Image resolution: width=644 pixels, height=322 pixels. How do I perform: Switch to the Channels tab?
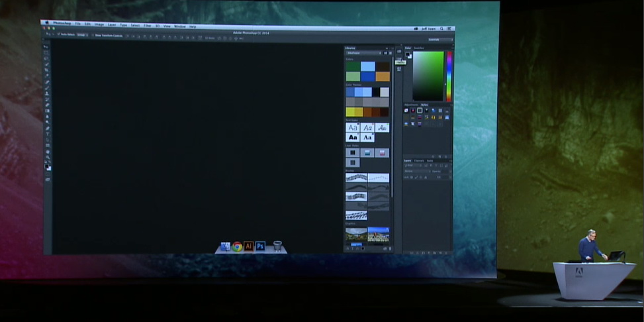tap(419, 160)
